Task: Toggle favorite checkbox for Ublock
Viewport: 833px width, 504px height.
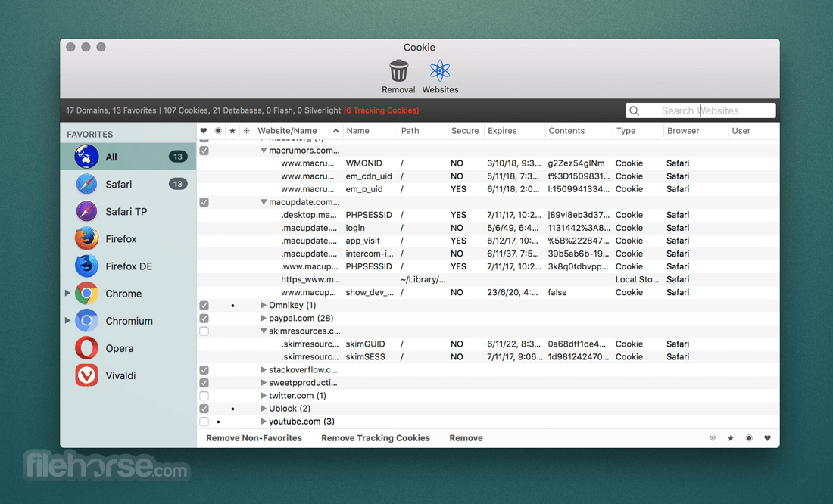Action: [204, 409]
